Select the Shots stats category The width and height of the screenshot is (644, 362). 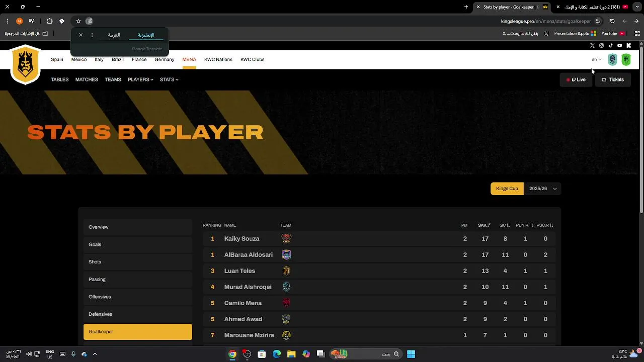[x=138, y=262]
